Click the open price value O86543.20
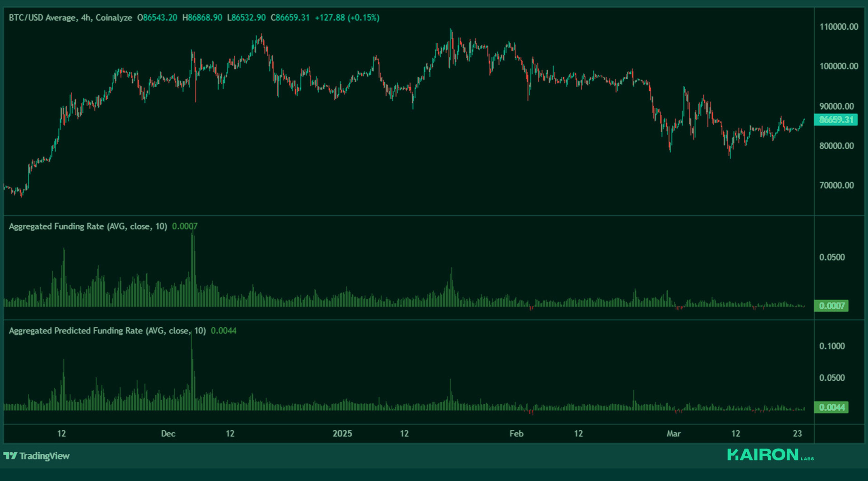This screenshot has height=481, width=868. coord(157,18)
